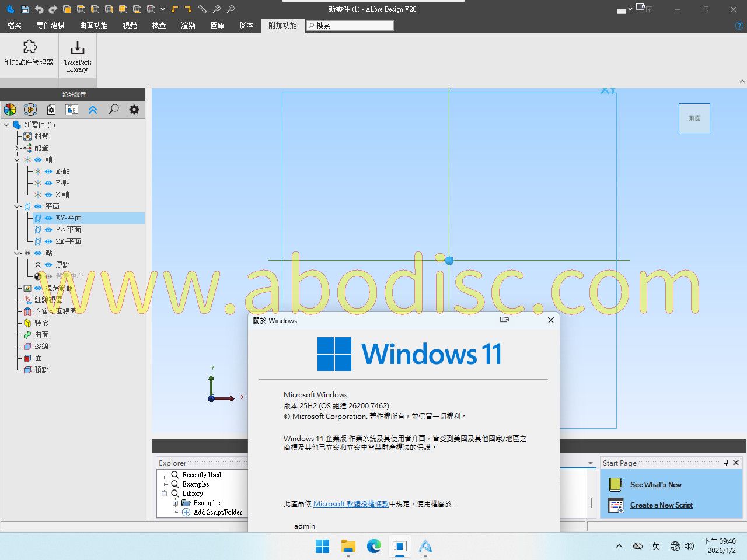
Task: Open the TraceParts Library
Action: click(77, 56)
